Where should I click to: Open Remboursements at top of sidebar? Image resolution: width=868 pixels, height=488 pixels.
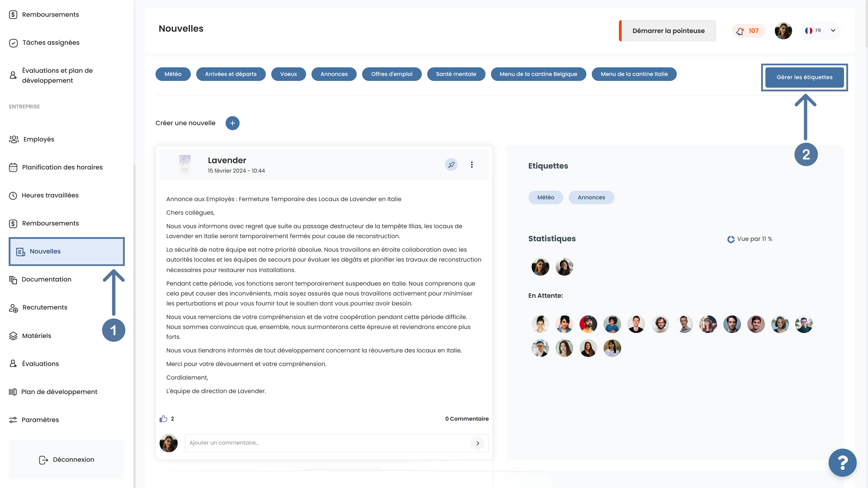(x=44, y=14)
